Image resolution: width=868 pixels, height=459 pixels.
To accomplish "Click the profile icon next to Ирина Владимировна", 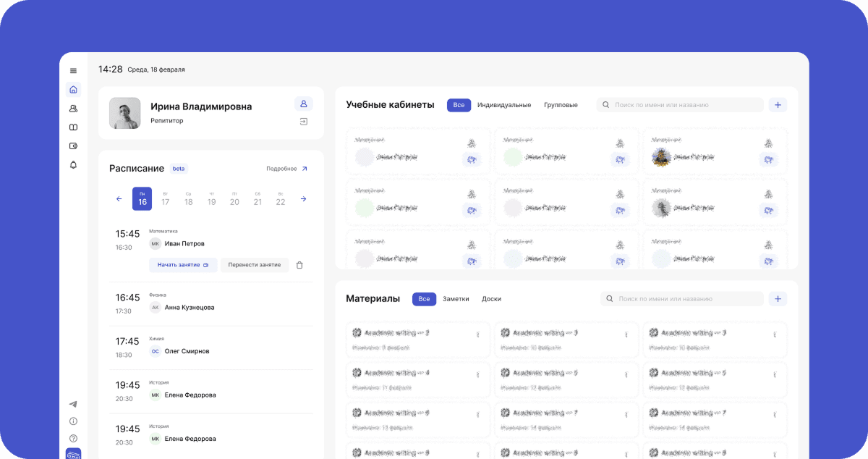I will click(303, 104).
